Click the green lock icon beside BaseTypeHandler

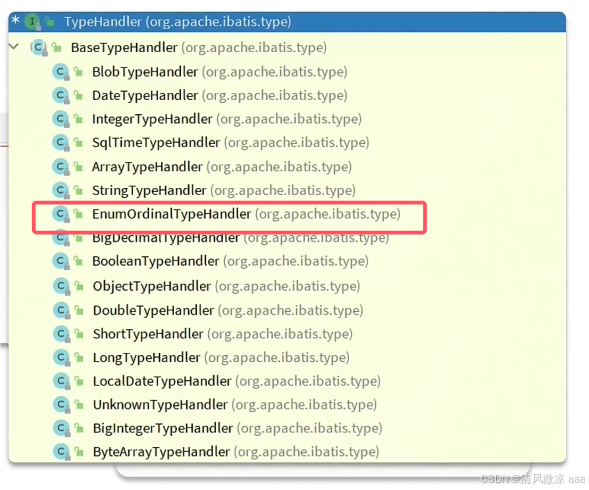(56, 47)
